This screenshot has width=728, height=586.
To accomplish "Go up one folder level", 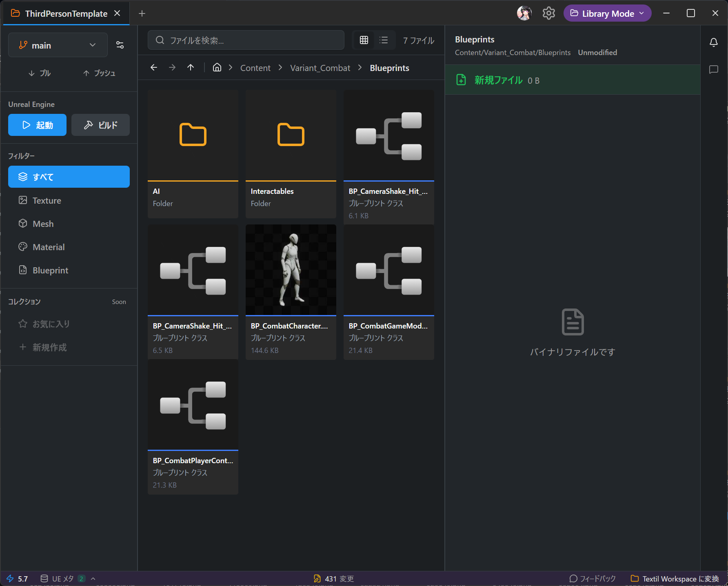I will [x=191, y=68].
